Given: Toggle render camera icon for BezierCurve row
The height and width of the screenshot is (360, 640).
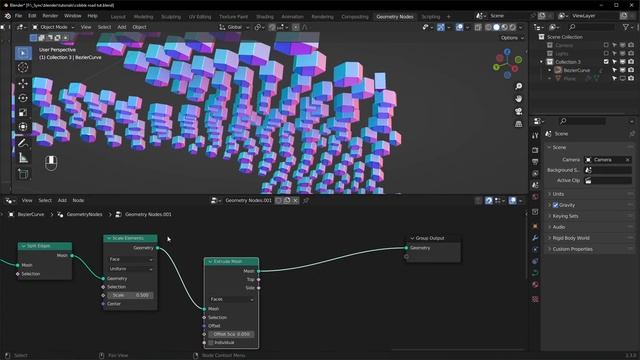Looking at the screenshot, I should (631, 70).
